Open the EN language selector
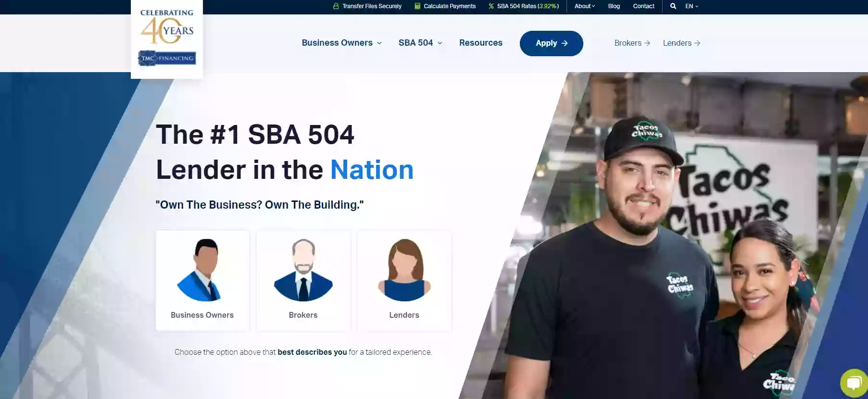Viewport: 868px width, 399px height. [x=692, y=6]
